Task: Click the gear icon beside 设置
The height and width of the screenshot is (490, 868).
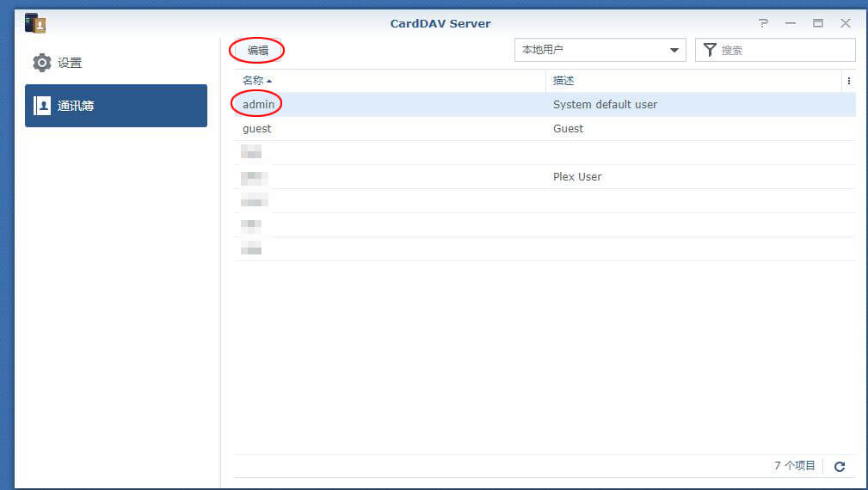Action: point(42,63)
